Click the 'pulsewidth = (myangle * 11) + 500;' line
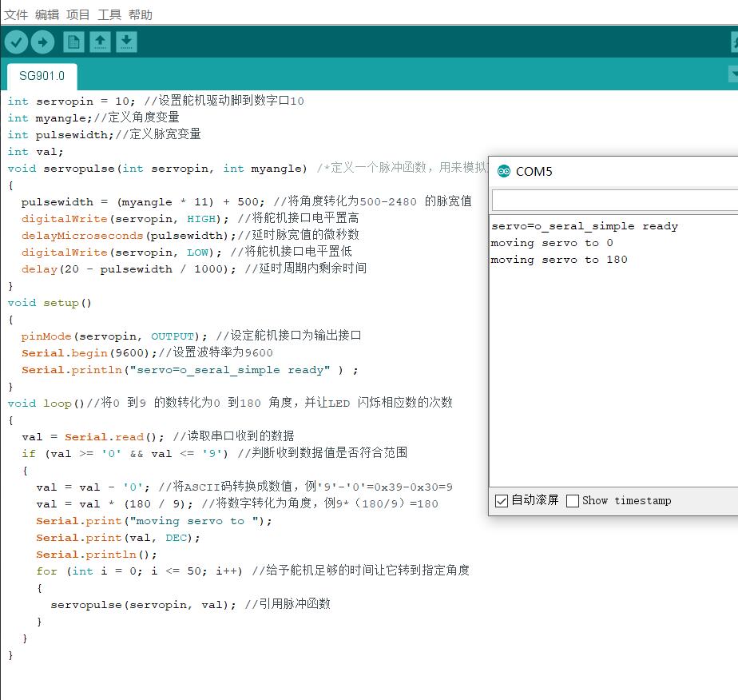The height and width of the screenshot is (700, 738). (x=246, y=202)
